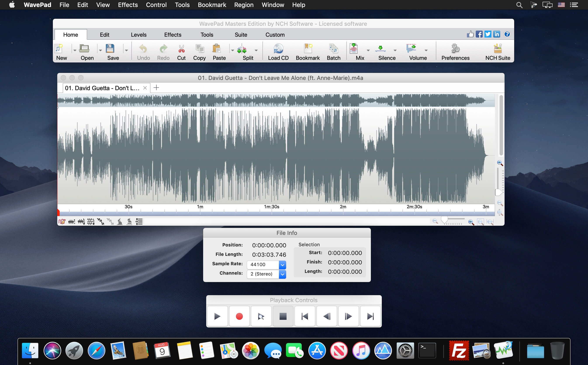Add a new file tab with plus
588x365 pixels.
[156, 88]
